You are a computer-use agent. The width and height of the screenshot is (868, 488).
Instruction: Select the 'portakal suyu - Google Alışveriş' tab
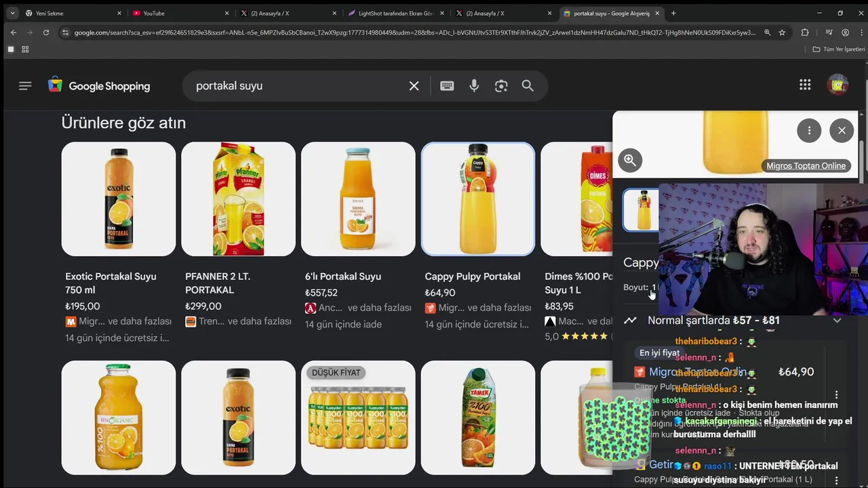coord(611,13)
